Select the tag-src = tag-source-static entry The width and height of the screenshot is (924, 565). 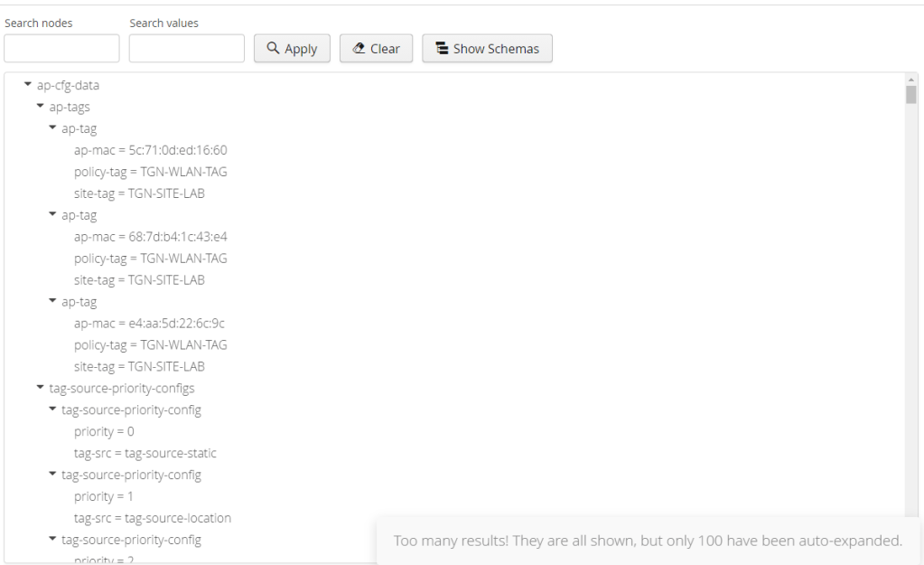(145, 453)
